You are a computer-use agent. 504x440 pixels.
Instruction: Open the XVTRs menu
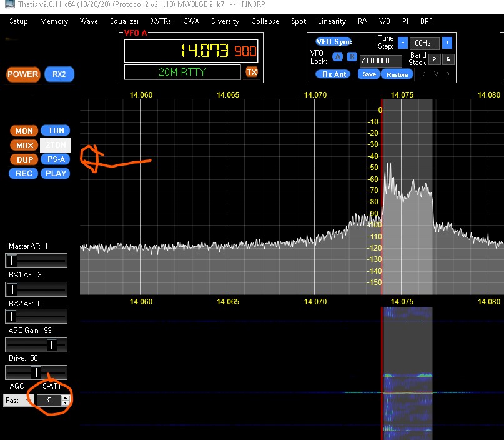(x=161, y=21)
